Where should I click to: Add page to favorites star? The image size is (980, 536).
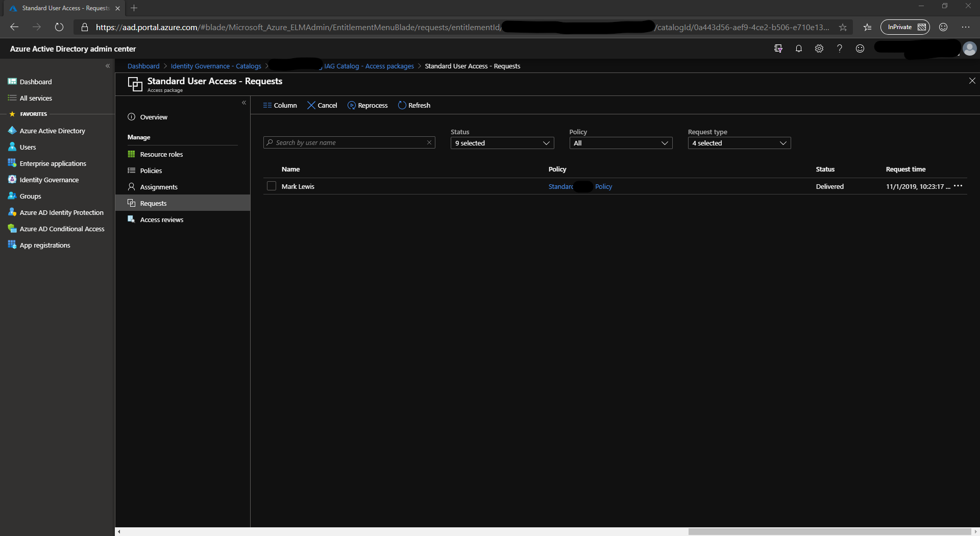843,27
